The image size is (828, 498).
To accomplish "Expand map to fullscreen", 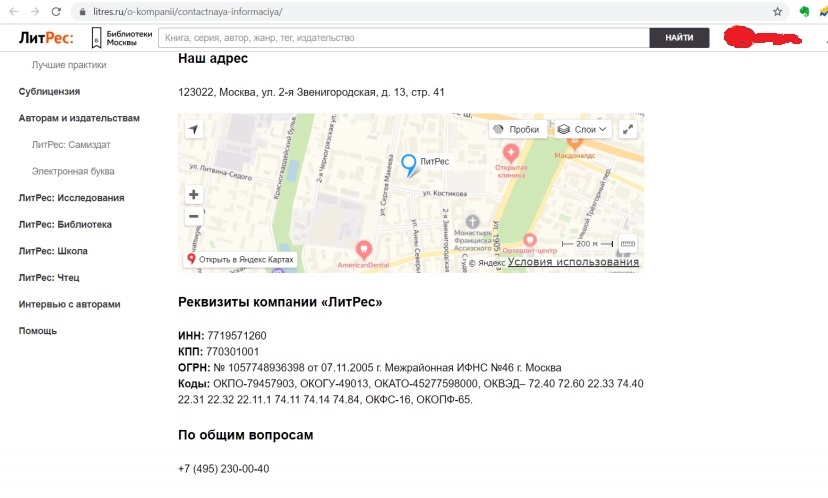I will [x=628, y=129].
